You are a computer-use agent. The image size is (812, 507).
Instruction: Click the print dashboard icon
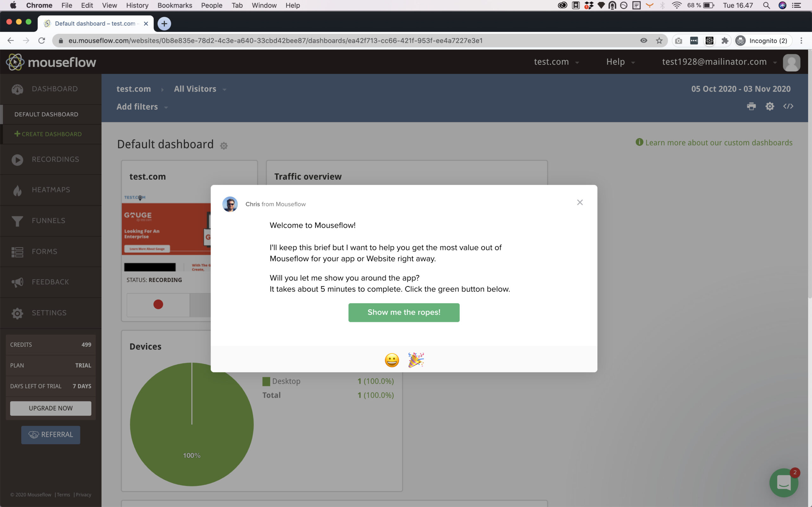pyautogui.click(x=751, y=106)
